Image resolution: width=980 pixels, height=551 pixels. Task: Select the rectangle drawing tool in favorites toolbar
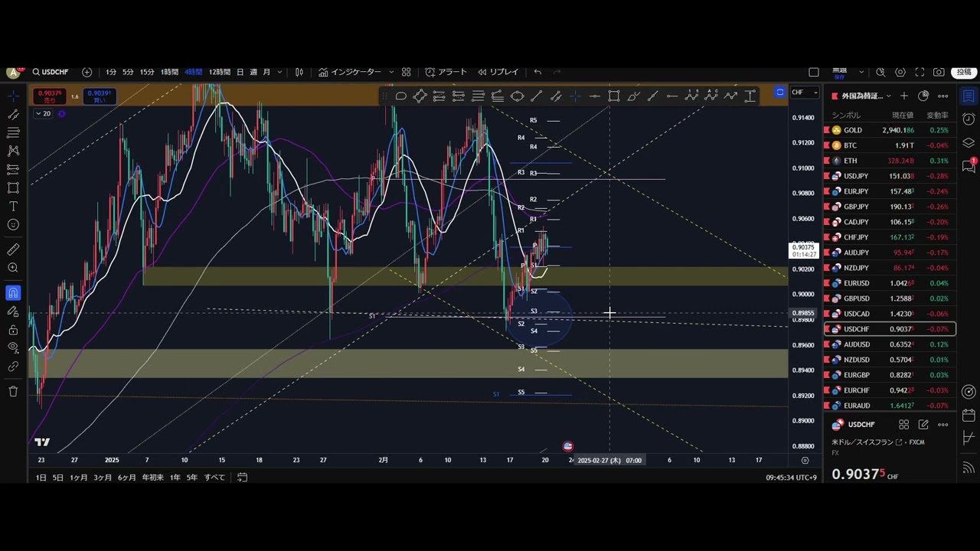[x=614, y=96]
